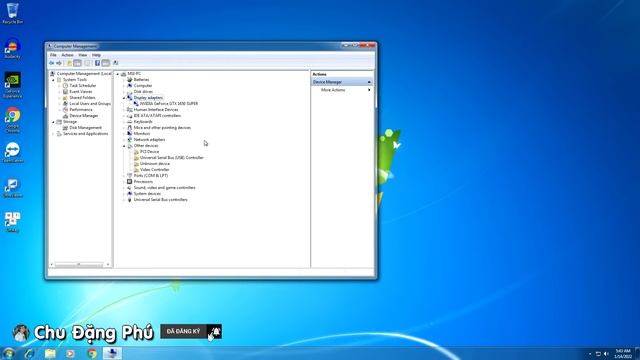The image size is (640, 360).
Task: Click the Up one level folder icon
Action: (x=69, y=63)
